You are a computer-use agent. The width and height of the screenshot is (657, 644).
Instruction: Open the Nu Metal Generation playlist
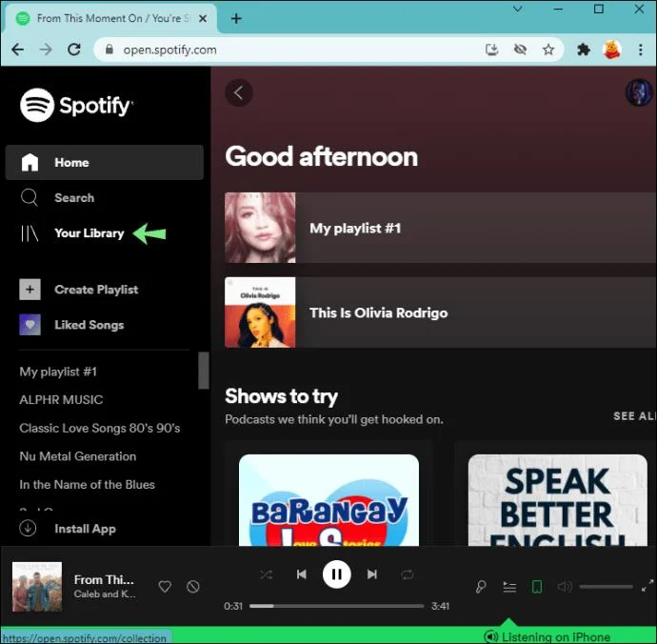[x=77, y=456]
